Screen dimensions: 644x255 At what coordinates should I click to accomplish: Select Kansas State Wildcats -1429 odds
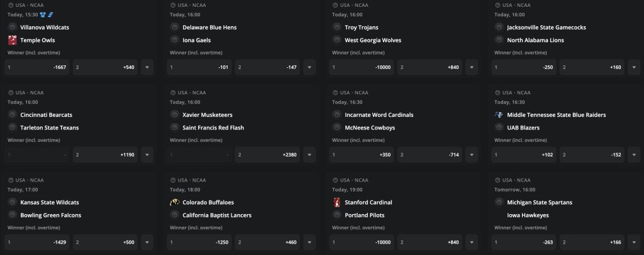(37, 242)
